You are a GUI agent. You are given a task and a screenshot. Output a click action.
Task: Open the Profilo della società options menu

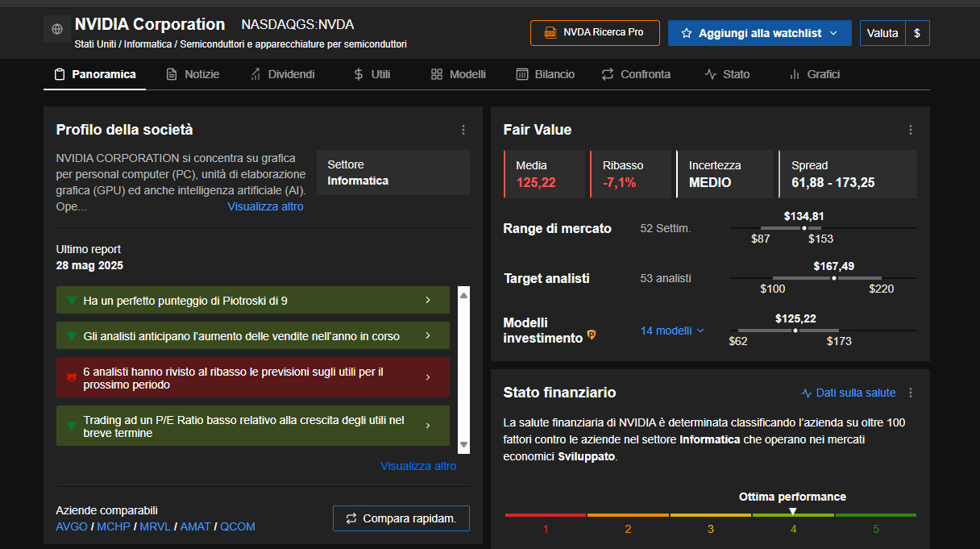tap(463, 130)
